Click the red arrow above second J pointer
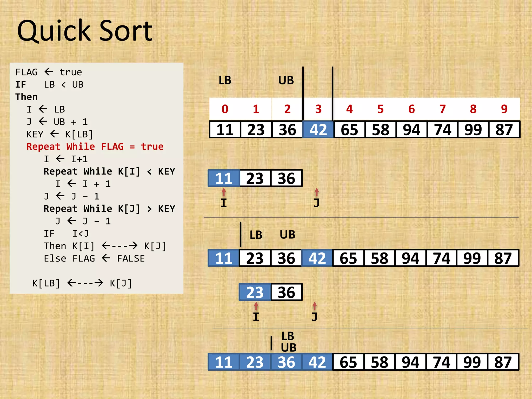The height and width of the screenshot is (399, 532). tap(315, 306)
